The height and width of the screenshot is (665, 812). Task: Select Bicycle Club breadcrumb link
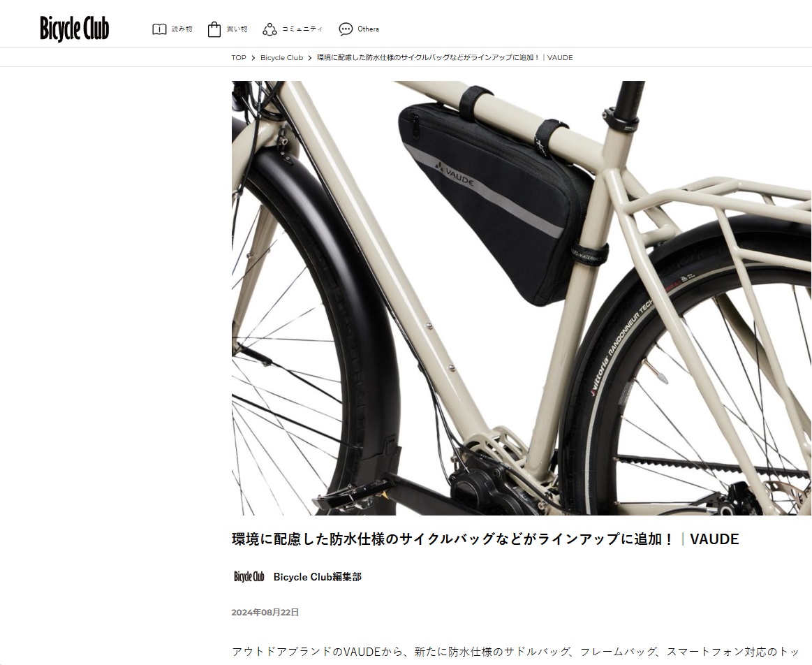tap(281, 57)
